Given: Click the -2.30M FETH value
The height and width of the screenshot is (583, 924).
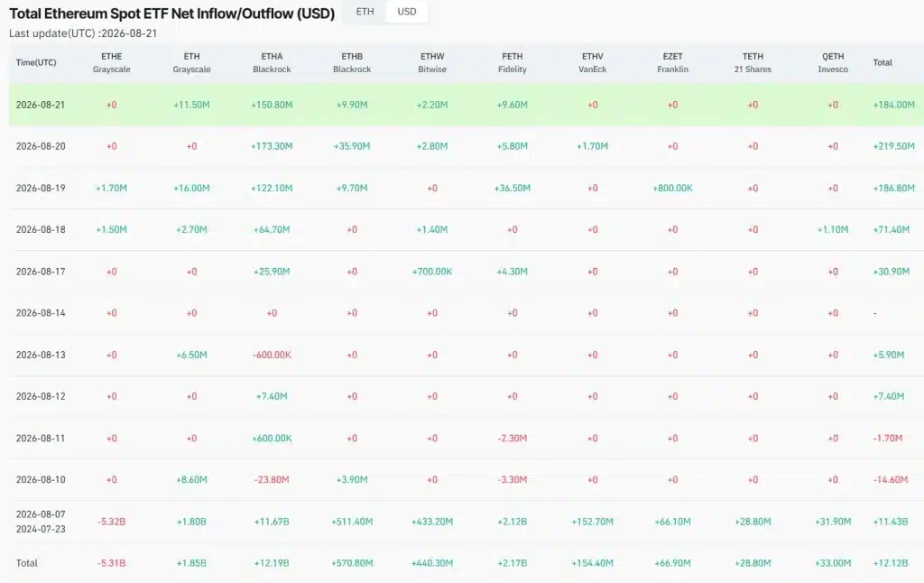Looking at the screenshot, I should (x=513, y=438).
